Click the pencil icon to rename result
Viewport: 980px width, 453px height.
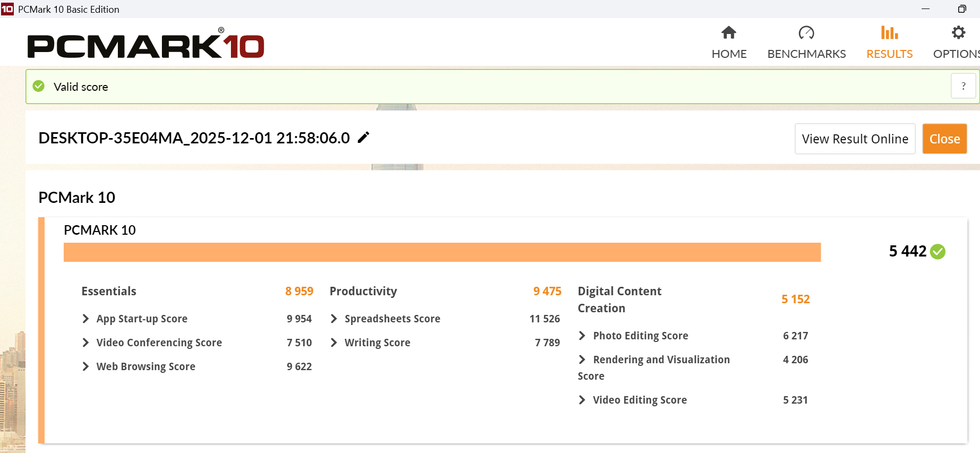pos(364,138)
